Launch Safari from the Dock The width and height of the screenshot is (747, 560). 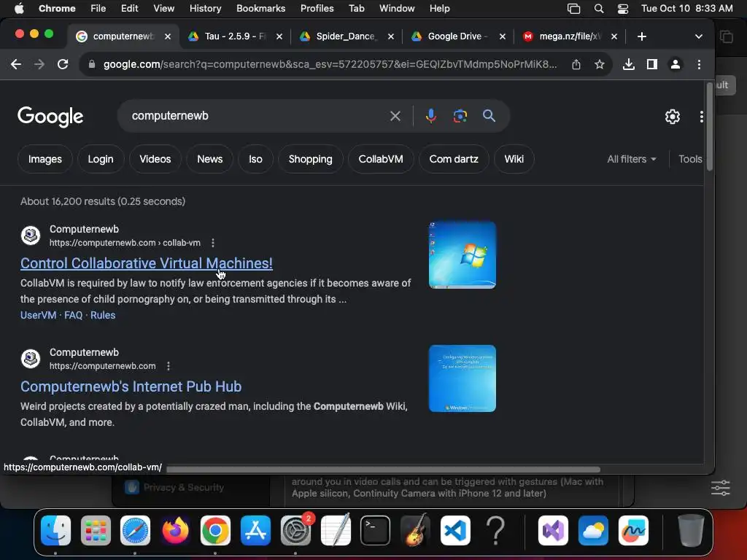pos(135,530)
